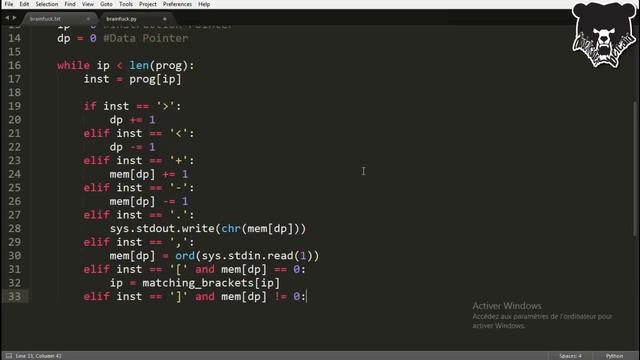
Task: Click 'Line 33, Column 41' status text
Action: (38, 356)
